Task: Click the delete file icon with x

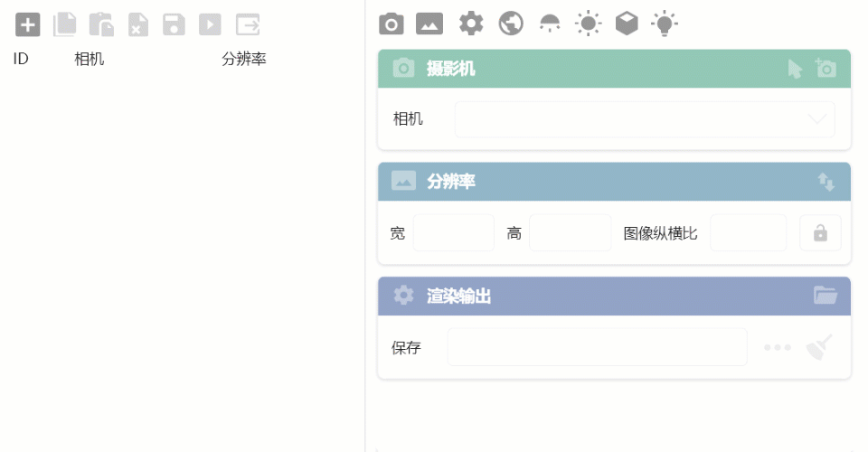Action: pos(137,25)
